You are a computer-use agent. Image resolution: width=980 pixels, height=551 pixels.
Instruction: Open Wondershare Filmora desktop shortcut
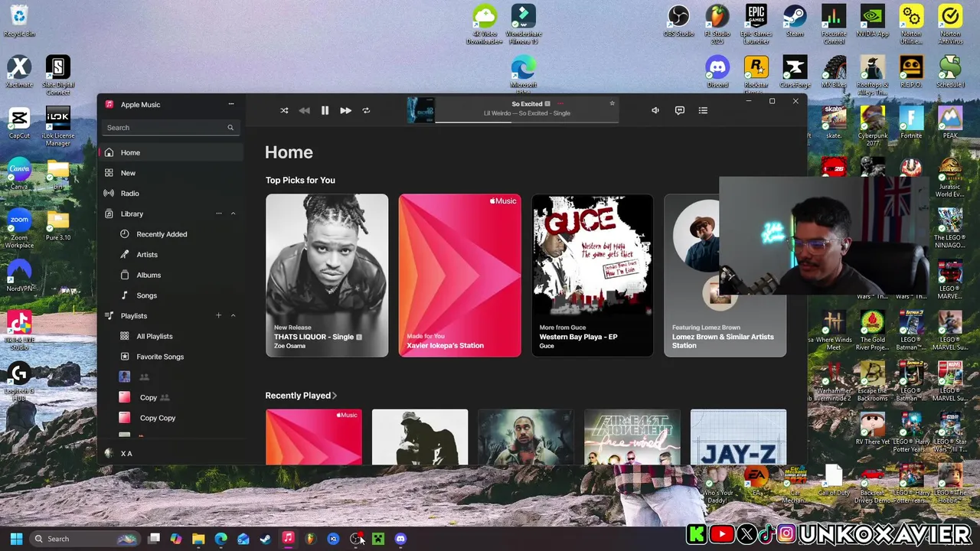click(524, 24)
